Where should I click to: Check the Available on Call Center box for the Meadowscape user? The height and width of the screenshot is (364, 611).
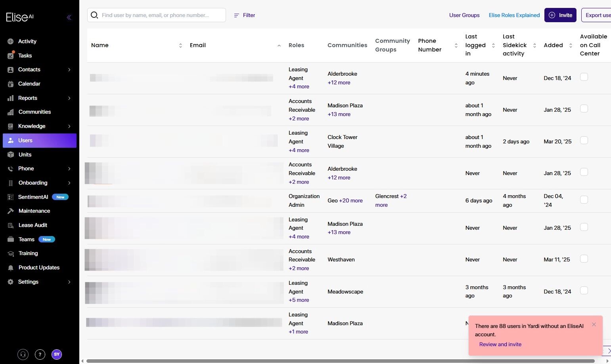584,290
